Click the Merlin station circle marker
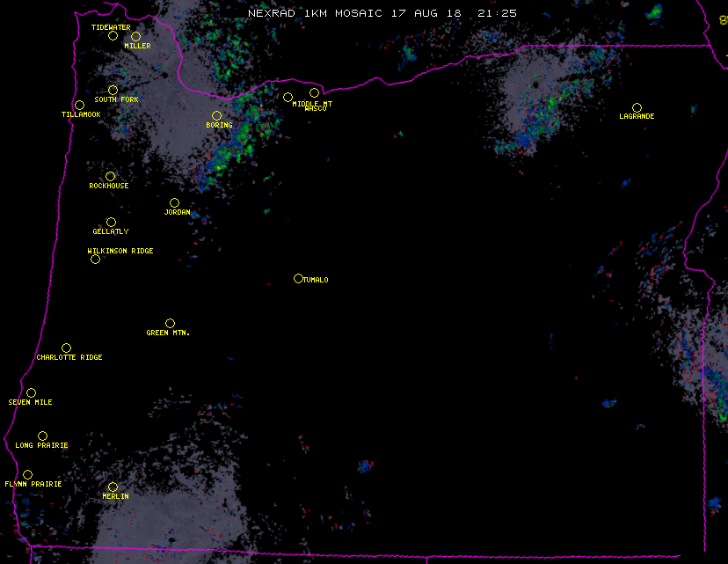Image resolution: width=728 pixels, height=564 pixels. click(x=113, y=487)
